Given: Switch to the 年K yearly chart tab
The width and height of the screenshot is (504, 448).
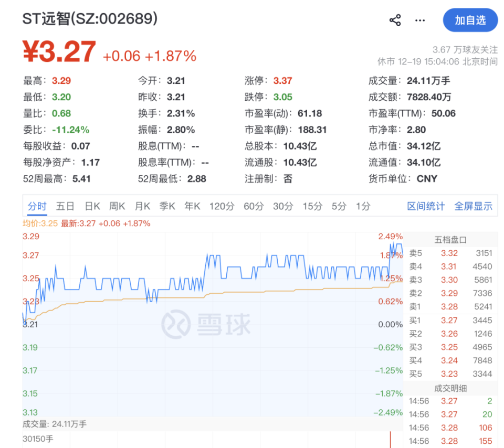Looking at the screenshot, I should click(192, 206).
